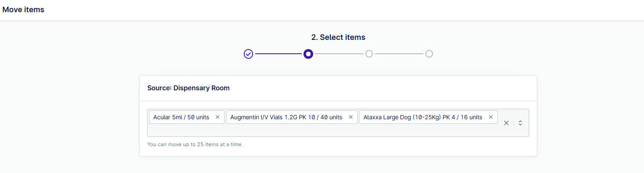
Task: Select Ataxxa Large Dog chip label
Action: tap(422, 117)
